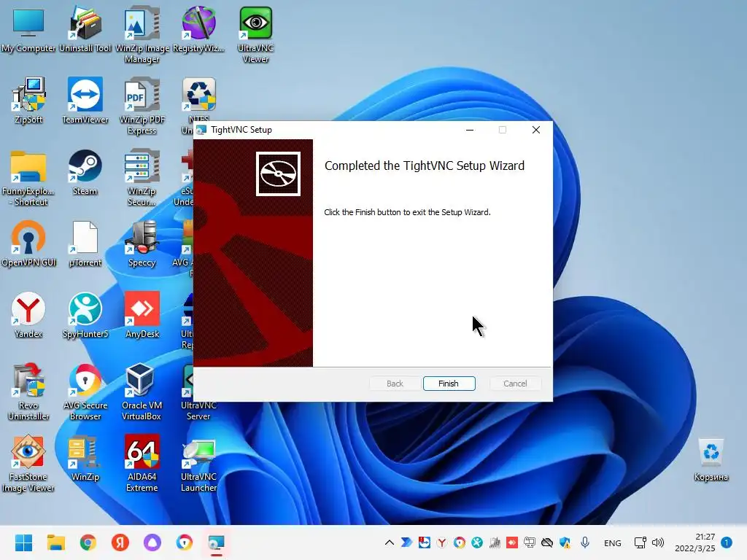Select the RegistryWiz... desktop icon
Viewport: 747px width, 560px height.
(x=198, y=29)
